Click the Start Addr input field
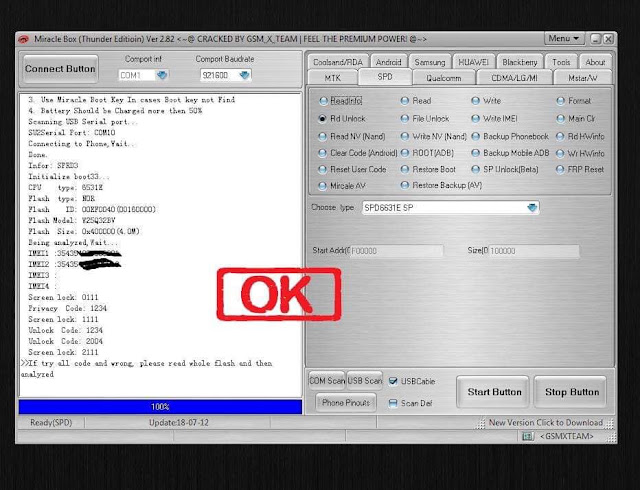 click(x=396, y=251)
